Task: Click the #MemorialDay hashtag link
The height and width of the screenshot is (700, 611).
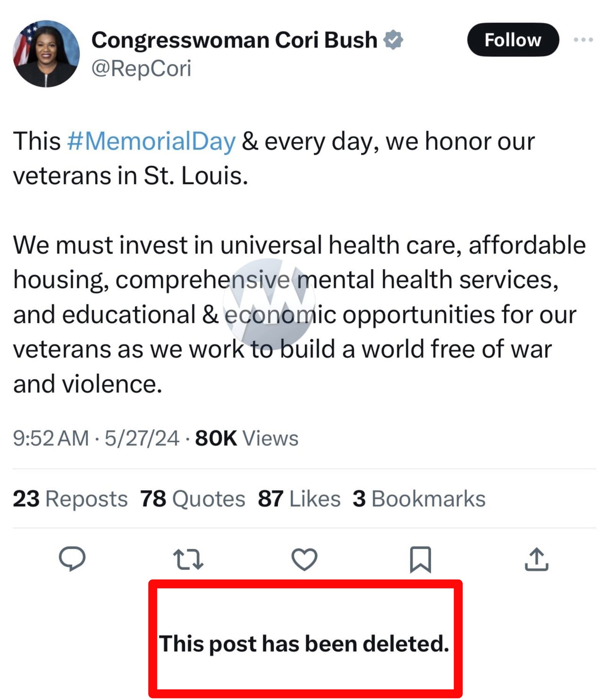Action: (151, 141)
